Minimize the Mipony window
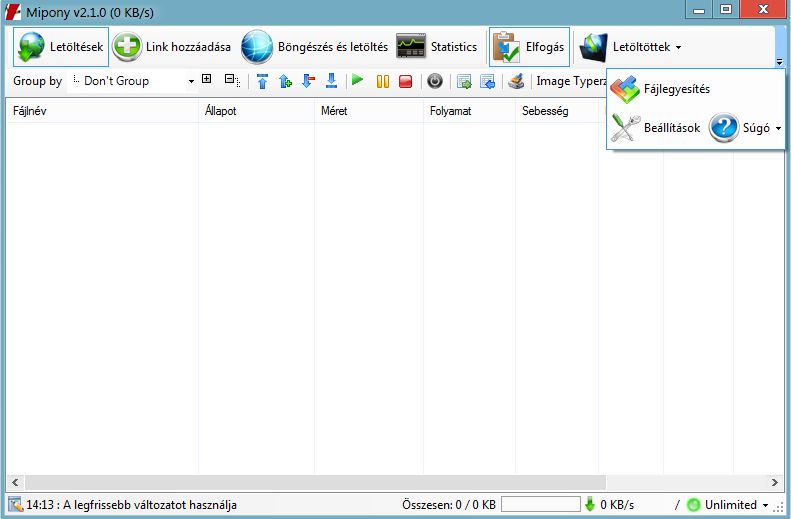Screen dimensions: 791x519 click(699, 10)
